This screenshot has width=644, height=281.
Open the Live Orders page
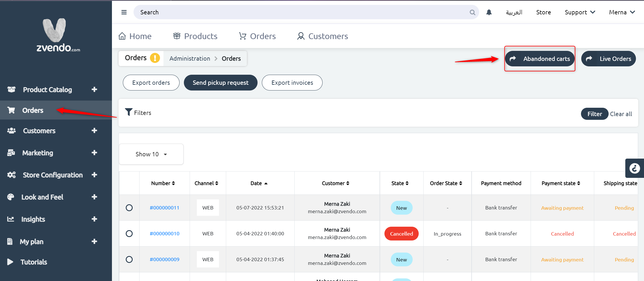pos(609,59)
